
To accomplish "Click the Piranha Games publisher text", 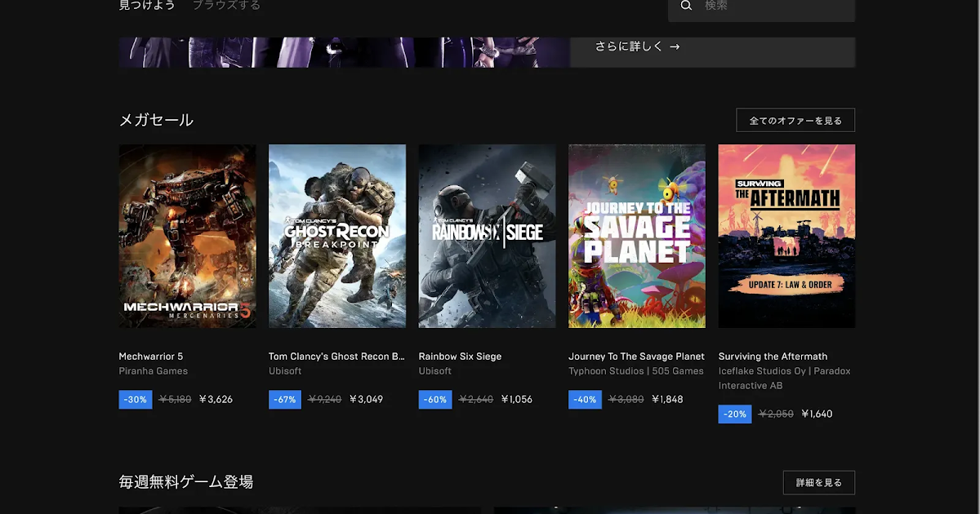I will click(x=154, y=371).
